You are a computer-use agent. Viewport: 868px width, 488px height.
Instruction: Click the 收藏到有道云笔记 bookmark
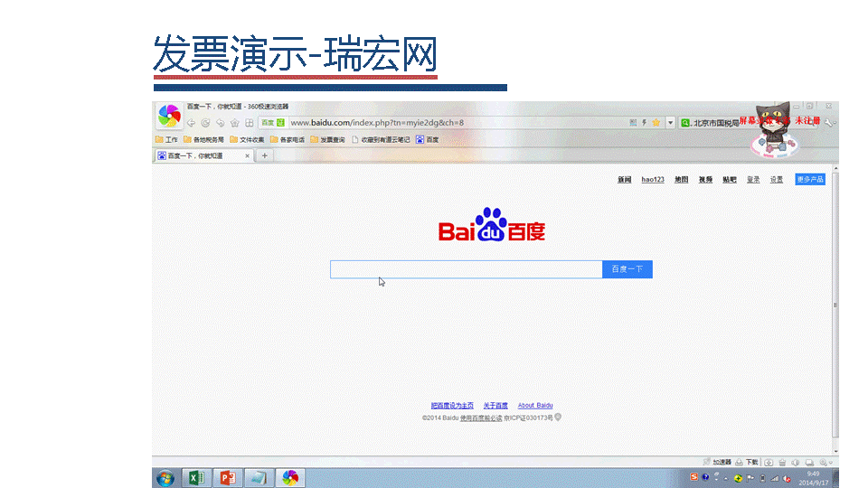point(381,140)
